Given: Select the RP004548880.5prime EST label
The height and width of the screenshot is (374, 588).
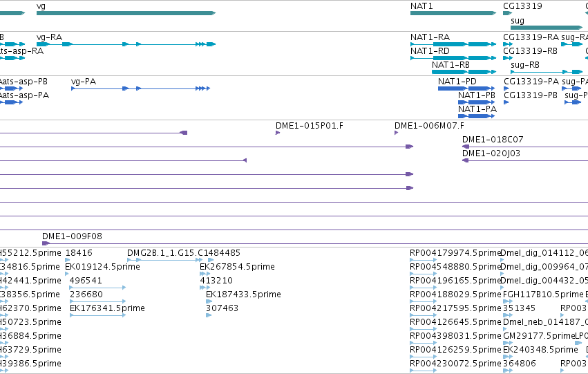Looking at the screenshot, I should pyautogui.click(x=455, y=267).
